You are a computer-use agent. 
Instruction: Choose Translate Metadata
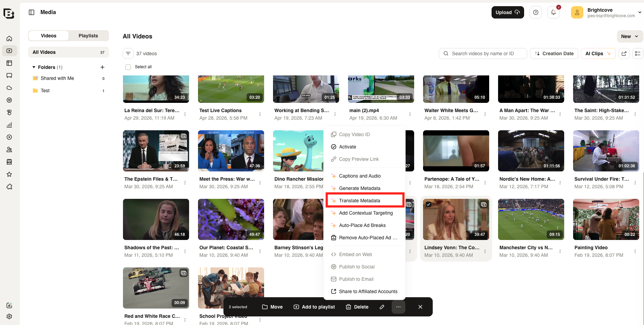point(364,201)
